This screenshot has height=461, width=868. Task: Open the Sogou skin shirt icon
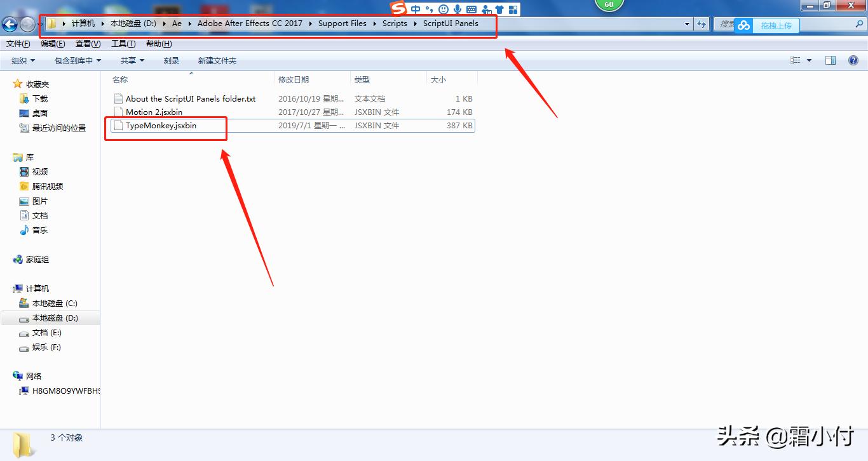(499, 10)
